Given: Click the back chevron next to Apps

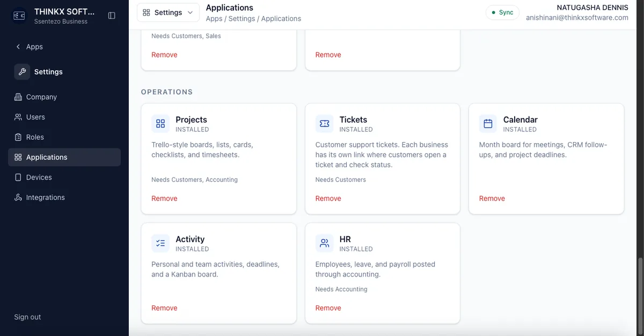Looking at the screenshot, I should click(x=18, y=47).
